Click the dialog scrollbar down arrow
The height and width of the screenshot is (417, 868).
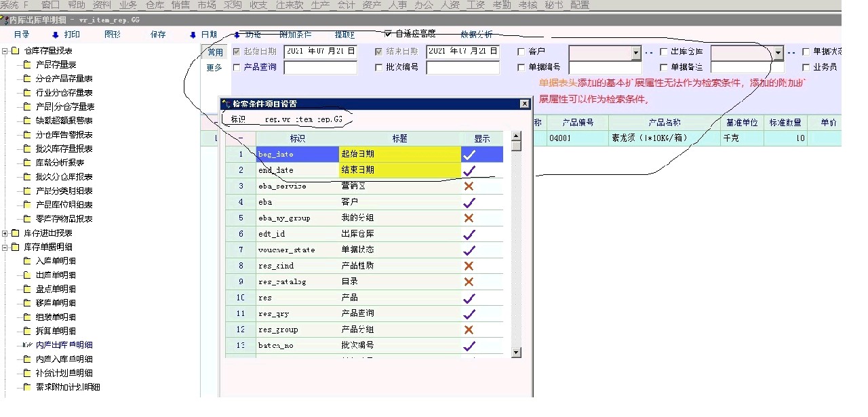coord(516,353)
